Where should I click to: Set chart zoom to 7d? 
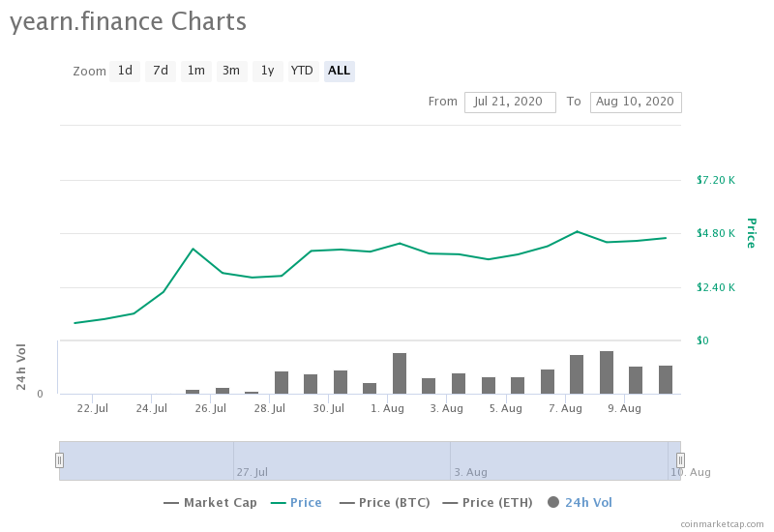[x=161, y=71]
